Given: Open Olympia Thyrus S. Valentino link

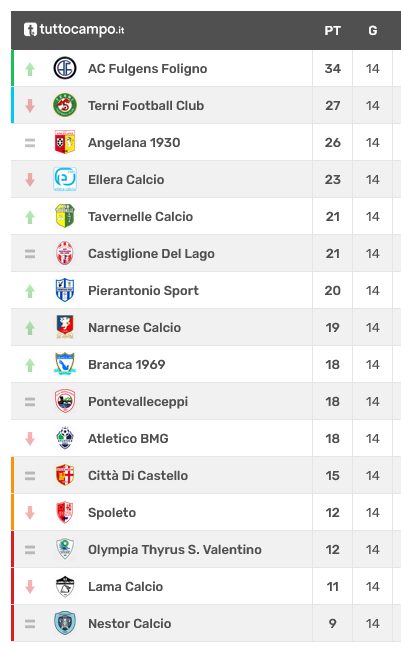Looking at the screenshot, I should 175,550.
